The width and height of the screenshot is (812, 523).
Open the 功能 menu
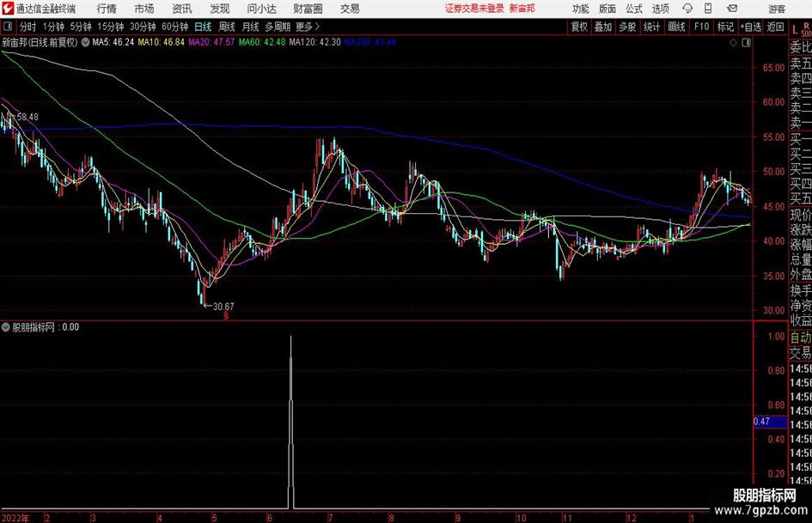[x=581, y=9]
